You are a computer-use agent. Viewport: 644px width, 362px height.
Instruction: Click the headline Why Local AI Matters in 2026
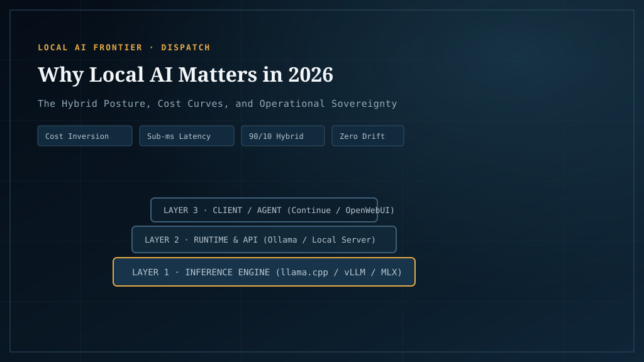pyautogui.click(x=186, y=75)
